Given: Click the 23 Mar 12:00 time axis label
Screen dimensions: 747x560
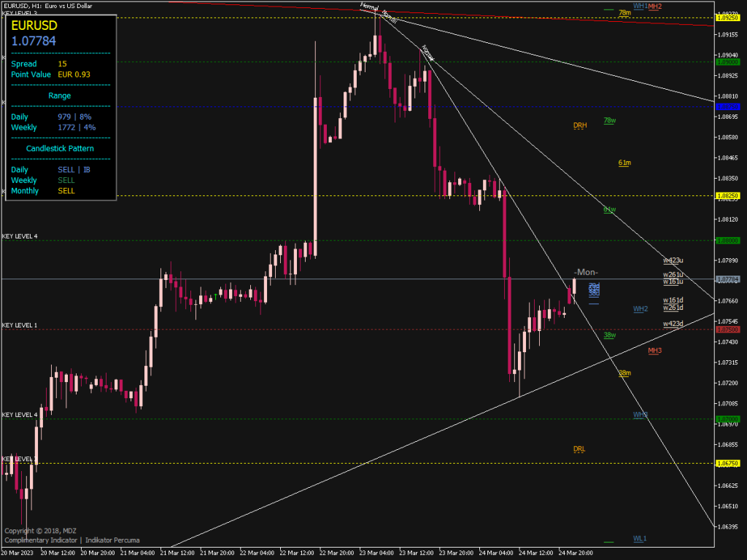Looking at the screenshot, I should point(417,553).
